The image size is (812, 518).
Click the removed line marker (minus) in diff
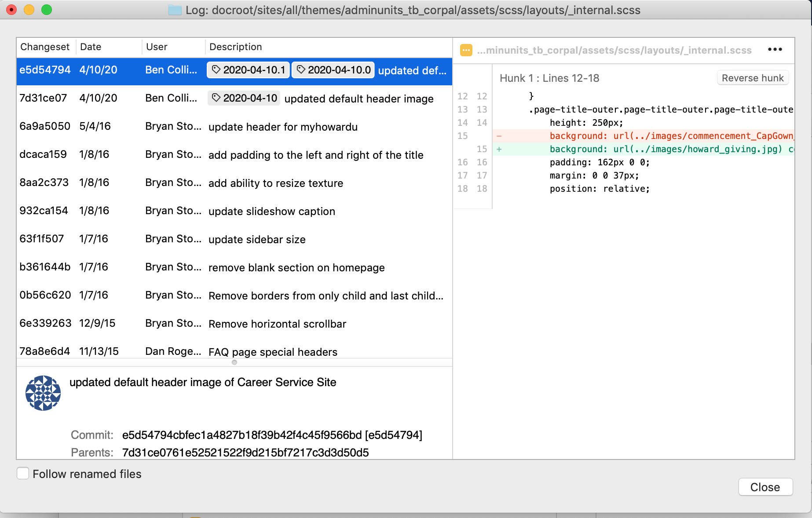pos(499,136)
